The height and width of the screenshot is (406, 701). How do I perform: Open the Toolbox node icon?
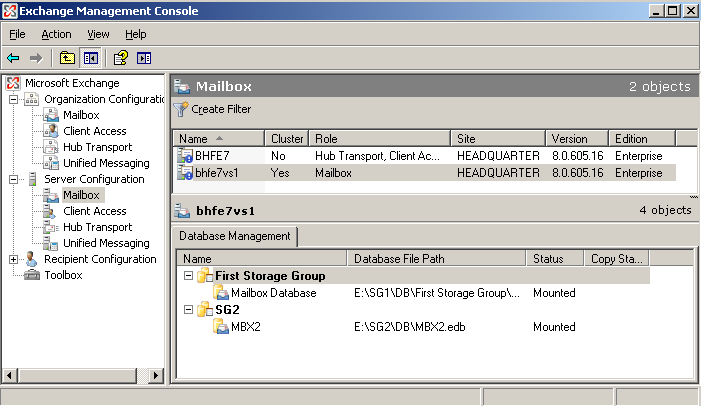click(x=32, y=275)
